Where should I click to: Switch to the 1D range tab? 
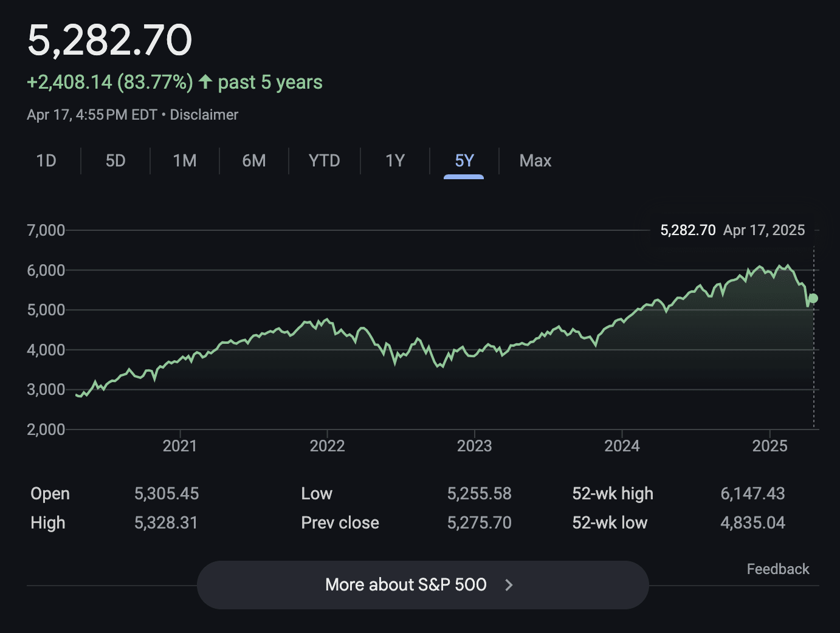click(x=46, y=161)
